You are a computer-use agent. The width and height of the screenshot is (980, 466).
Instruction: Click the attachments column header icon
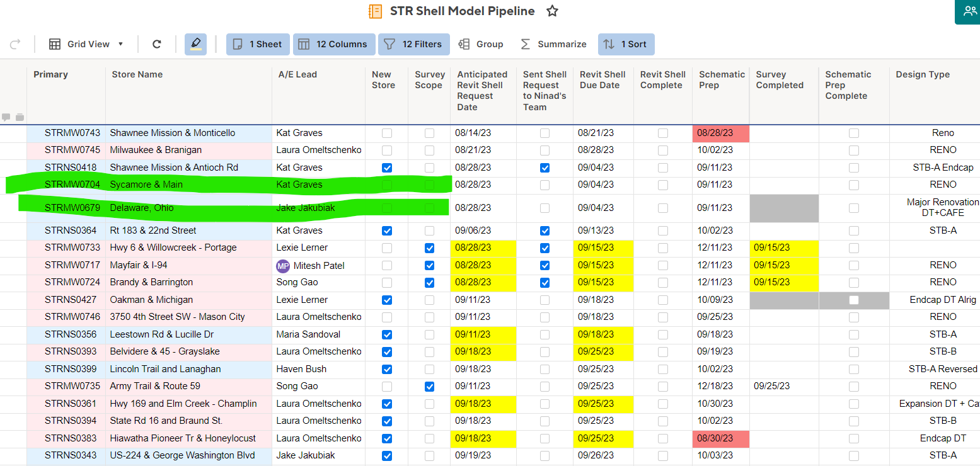20,117
